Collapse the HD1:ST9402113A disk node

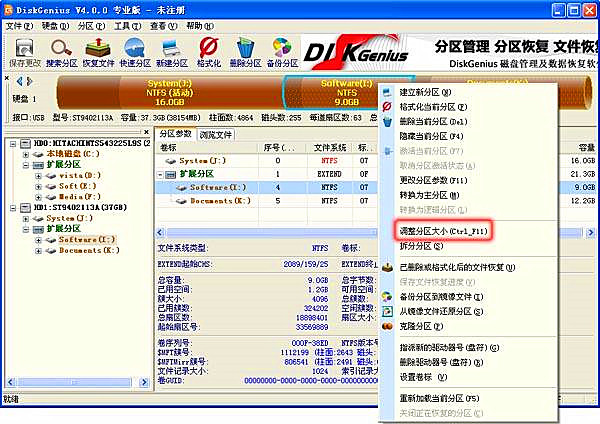pos(13,208)
